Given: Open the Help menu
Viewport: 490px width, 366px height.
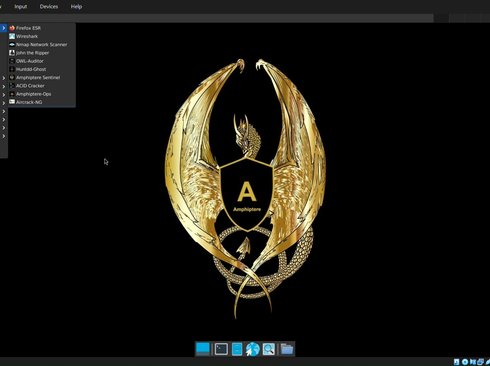Looking at the screenshot, I should [76, 7].
